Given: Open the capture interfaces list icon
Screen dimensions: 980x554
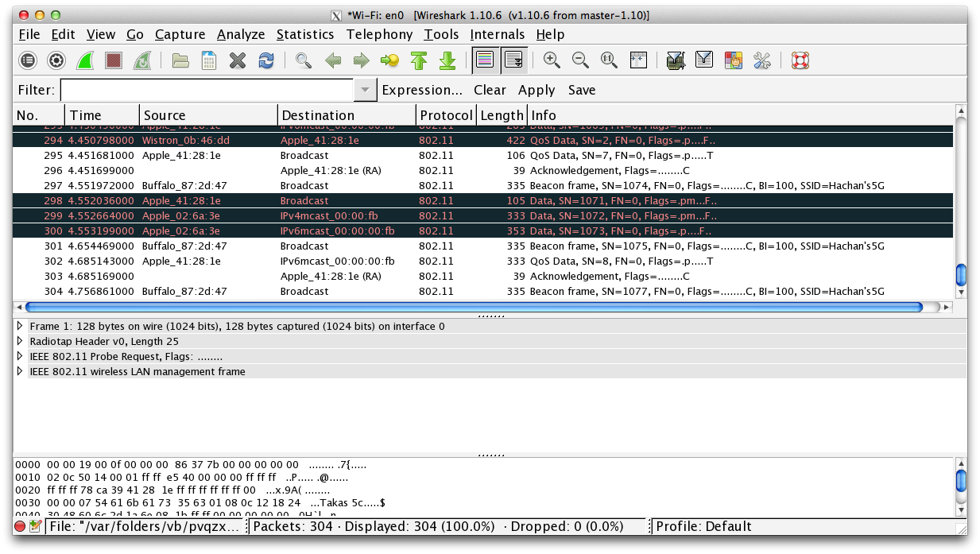Looking at the screenshot, I should (x=28, y=60).
